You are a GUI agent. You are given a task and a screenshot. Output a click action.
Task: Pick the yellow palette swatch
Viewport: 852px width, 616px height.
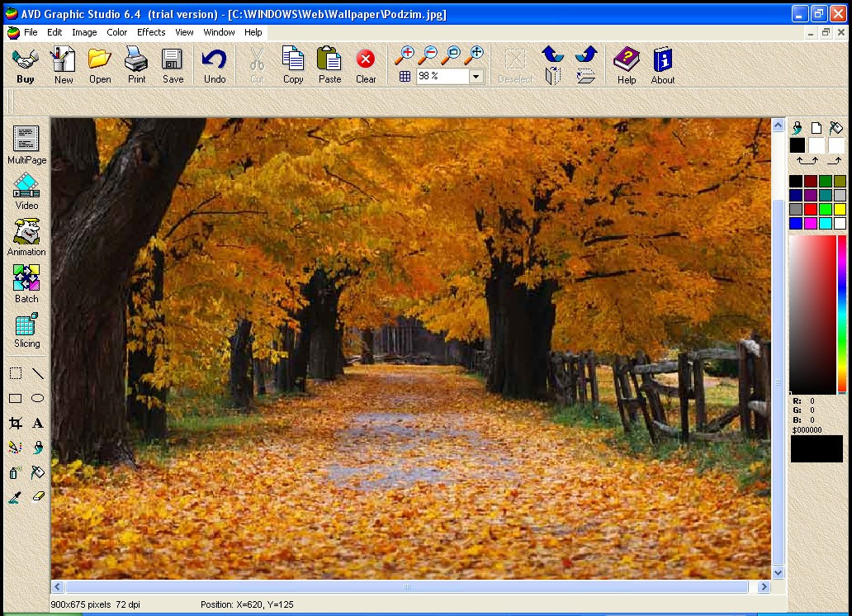point(840,209)
